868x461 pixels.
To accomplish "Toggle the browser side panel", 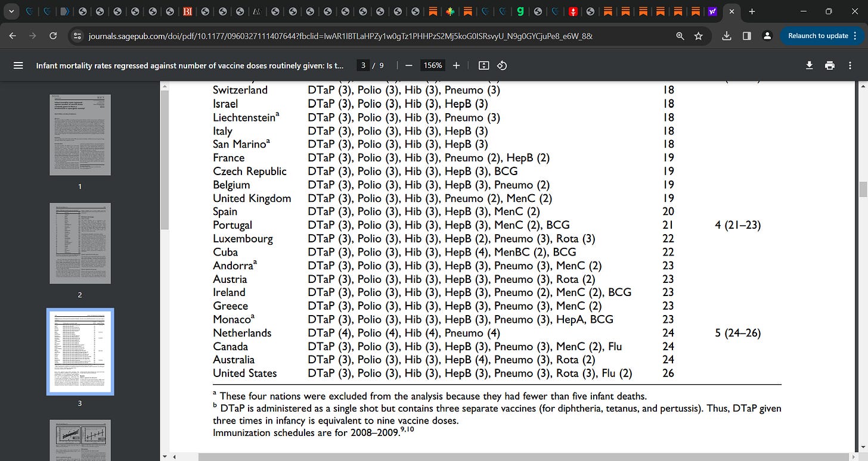I will point(747,36).
